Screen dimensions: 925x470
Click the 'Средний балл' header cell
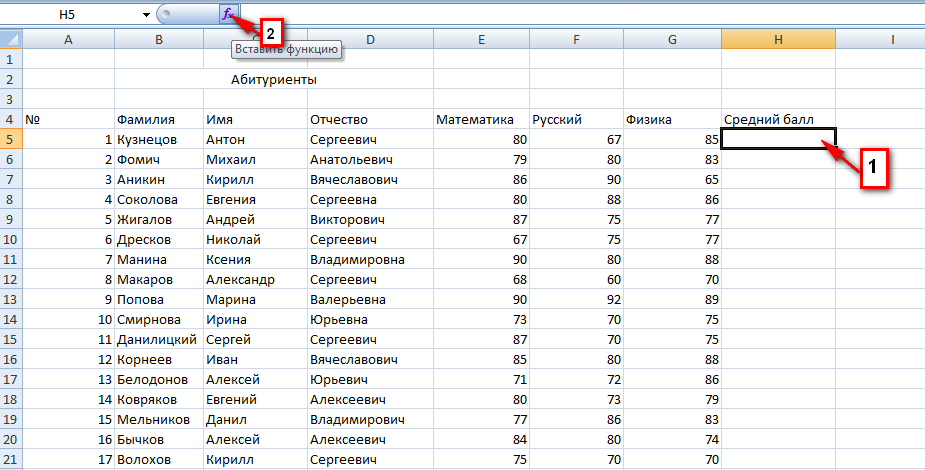(x=778, y=120)
